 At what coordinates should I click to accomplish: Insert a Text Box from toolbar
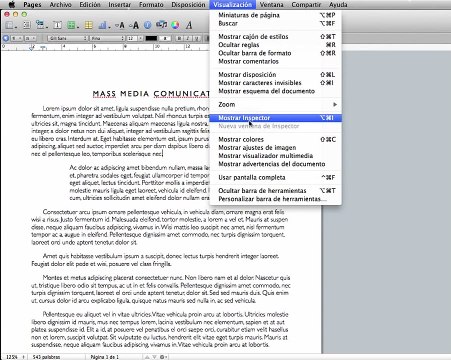coord(57,25)
